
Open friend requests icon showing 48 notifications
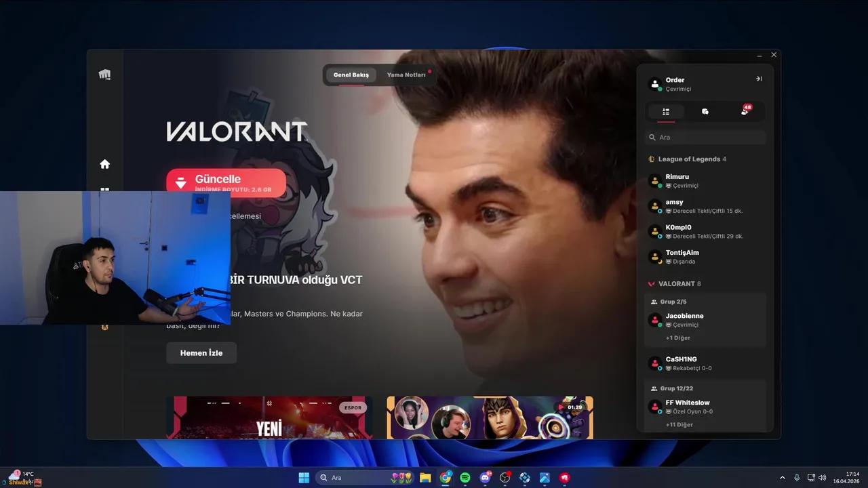click(x=745, y=111)
